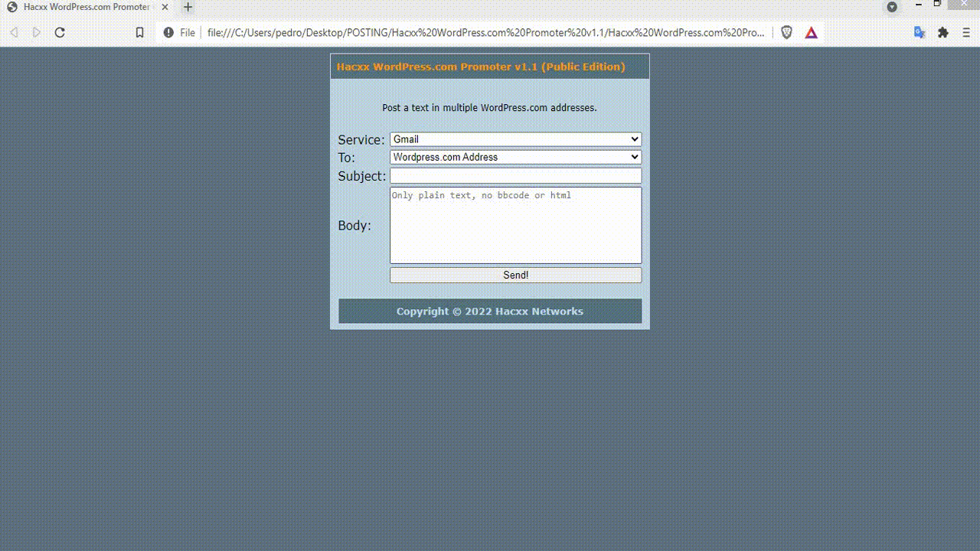Open Brave Rewards triangle icon
Image resolution: width=980 pixels, height=551 pixels.
[x=811, y=33]
